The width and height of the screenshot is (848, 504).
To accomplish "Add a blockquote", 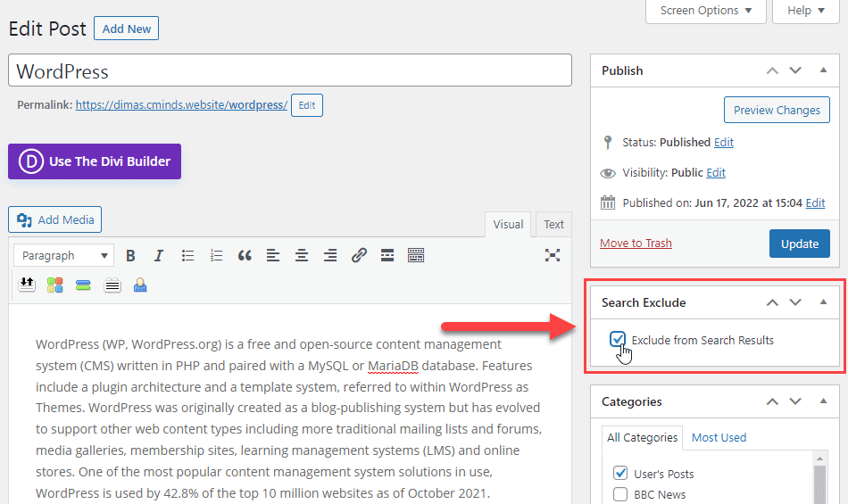I will pyautogui.click(x=245, y=256).
